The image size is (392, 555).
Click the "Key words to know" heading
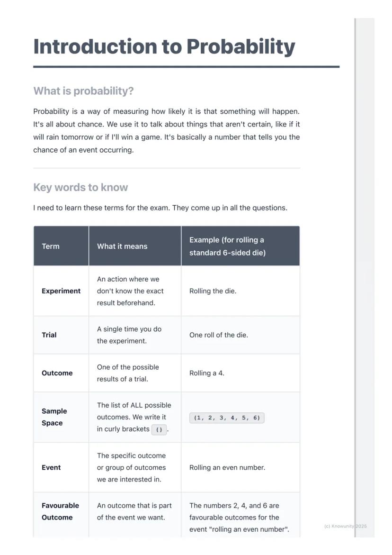coord(80,187)
